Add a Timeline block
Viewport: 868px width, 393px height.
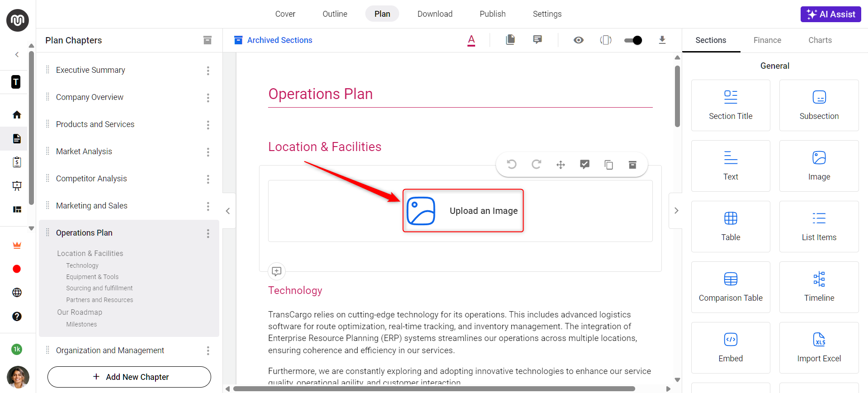click(x=819, y=287)
